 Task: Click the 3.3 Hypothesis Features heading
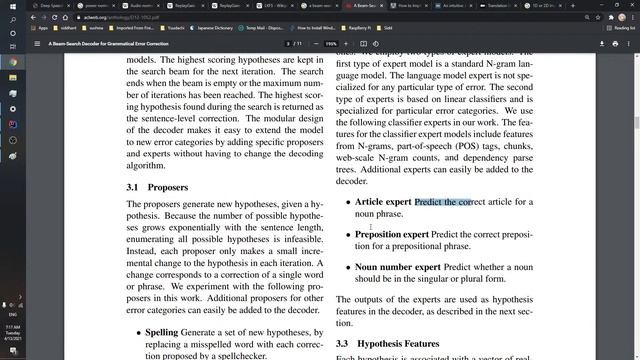(388, 344)
